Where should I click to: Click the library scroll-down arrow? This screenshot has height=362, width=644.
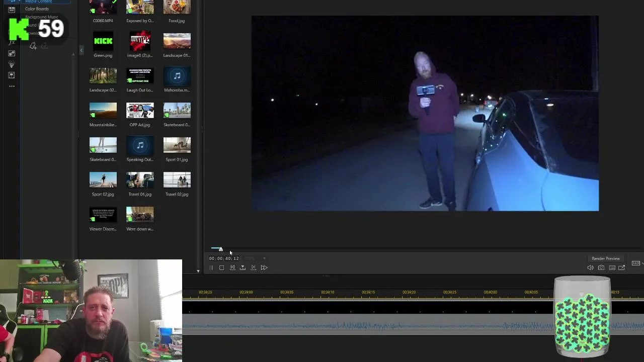pos(198,271)
